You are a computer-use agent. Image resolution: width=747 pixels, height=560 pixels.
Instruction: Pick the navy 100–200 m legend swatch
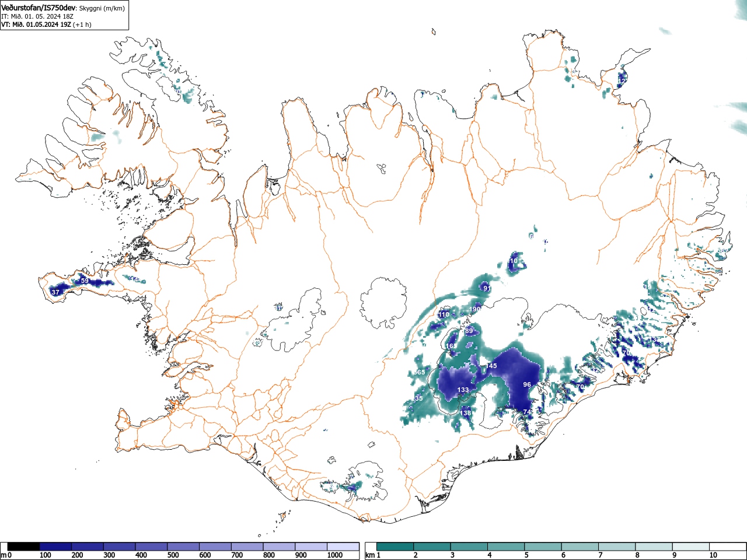[55, 547]
